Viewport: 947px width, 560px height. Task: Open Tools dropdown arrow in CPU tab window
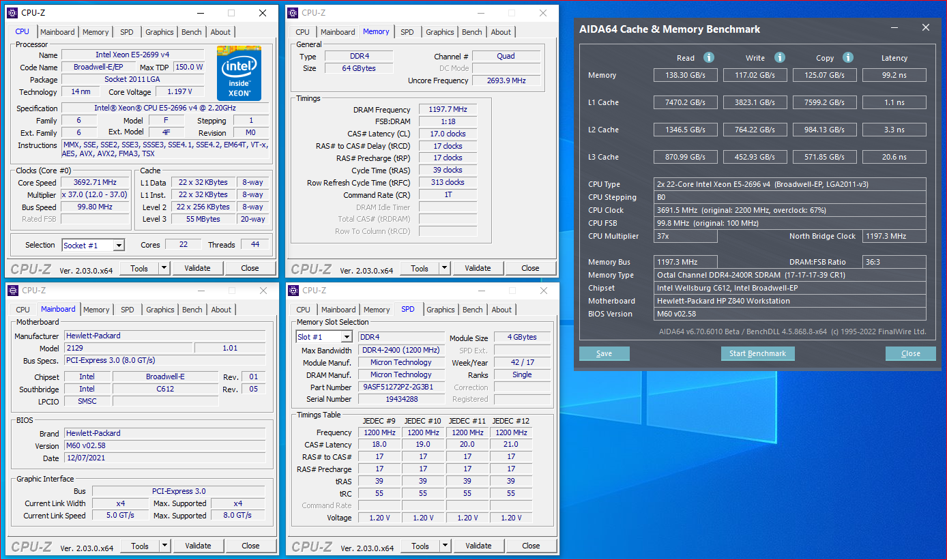click(x=163, y=268)
